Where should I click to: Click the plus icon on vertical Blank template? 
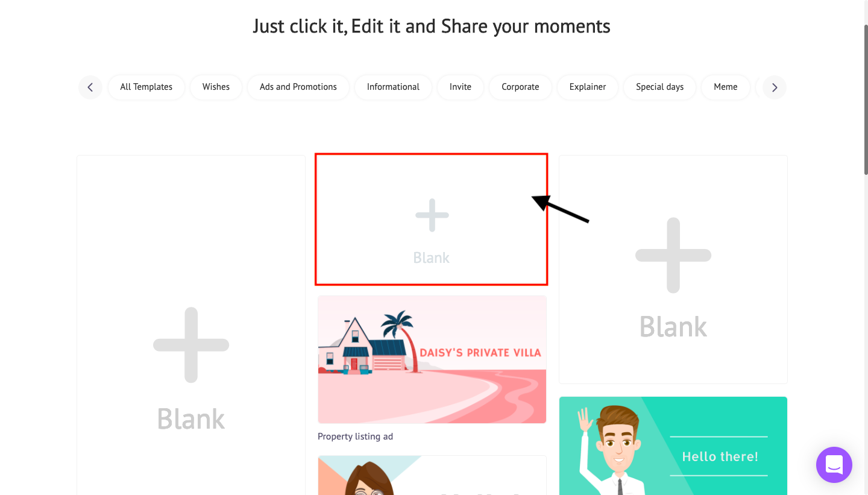(191, 345)
